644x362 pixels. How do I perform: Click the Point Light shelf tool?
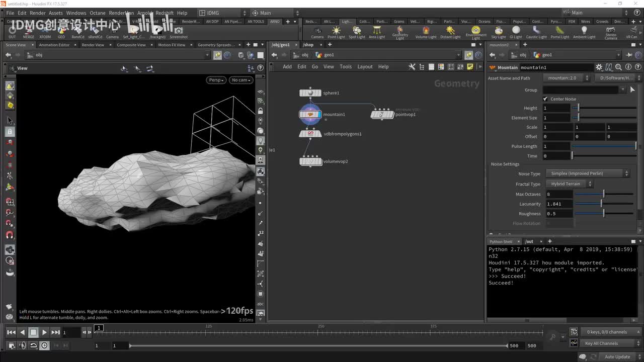coord(336,32)
